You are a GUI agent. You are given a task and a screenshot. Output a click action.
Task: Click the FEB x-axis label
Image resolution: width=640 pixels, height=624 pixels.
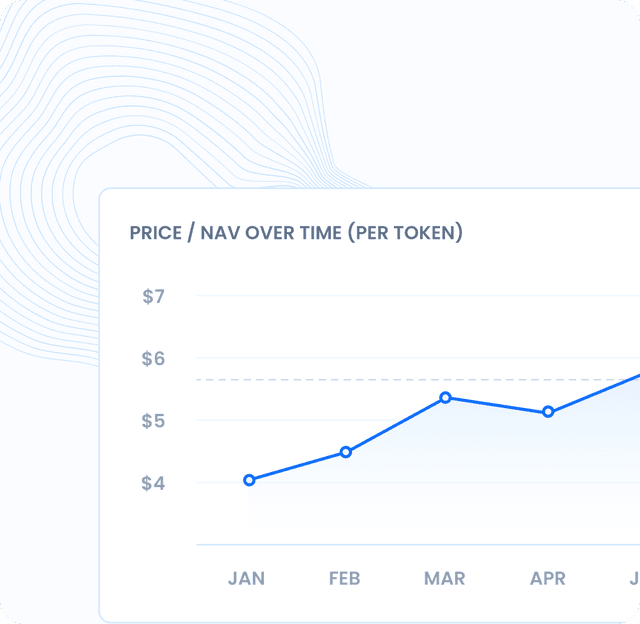pyautogui.click(x=344, y=578)
